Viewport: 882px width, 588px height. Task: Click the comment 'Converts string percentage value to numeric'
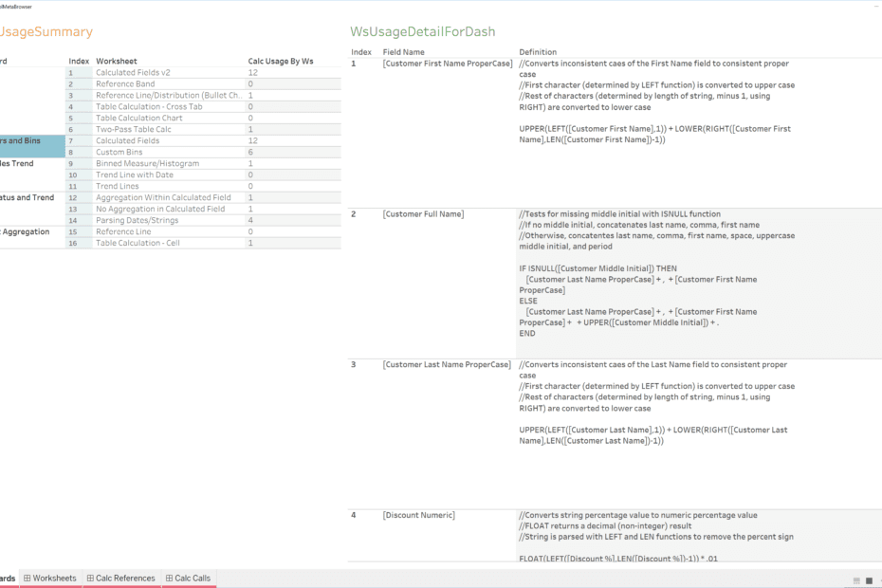point(638,515)
